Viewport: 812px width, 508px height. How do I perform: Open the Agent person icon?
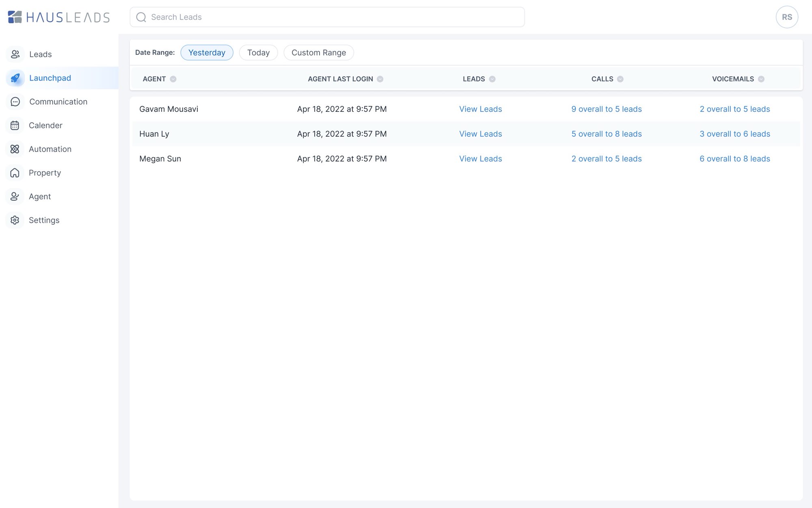click(x=15, y=196)
